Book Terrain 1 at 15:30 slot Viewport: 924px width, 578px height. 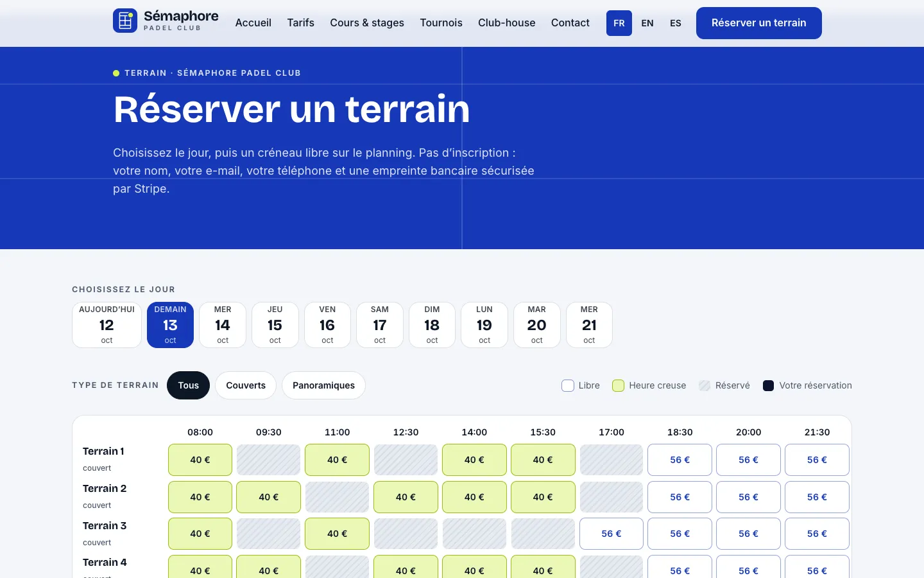click(543, 460)
